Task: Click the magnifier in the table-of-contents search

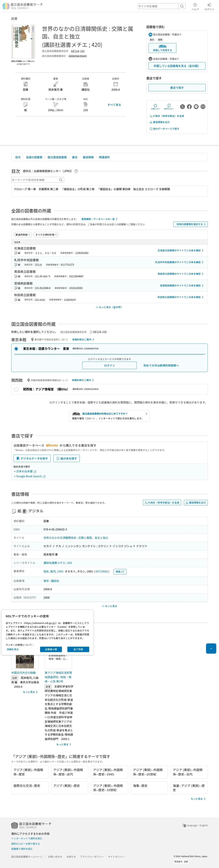Action: [x=61, y=180]
